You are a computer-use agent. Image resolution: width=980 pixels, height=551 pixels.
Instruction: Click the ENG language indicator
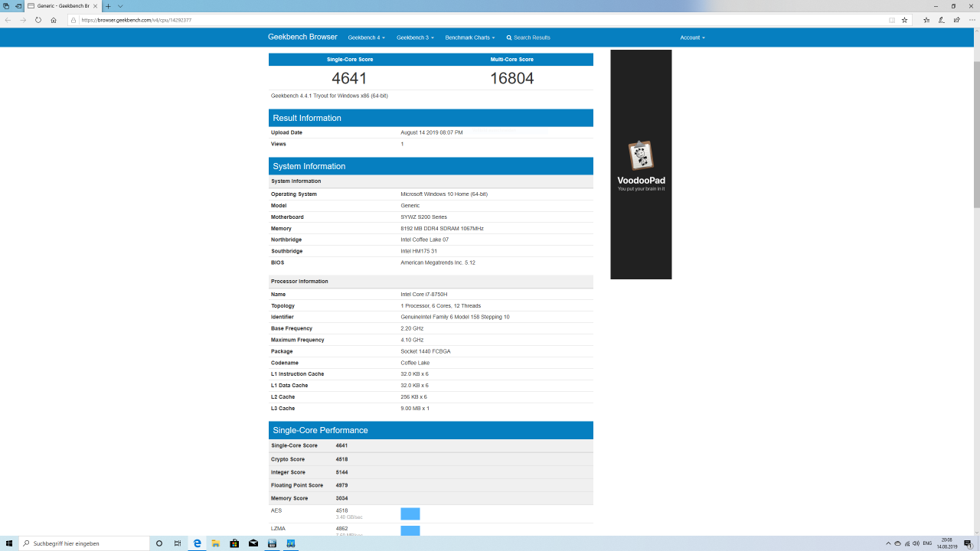(x=928, y=543)
